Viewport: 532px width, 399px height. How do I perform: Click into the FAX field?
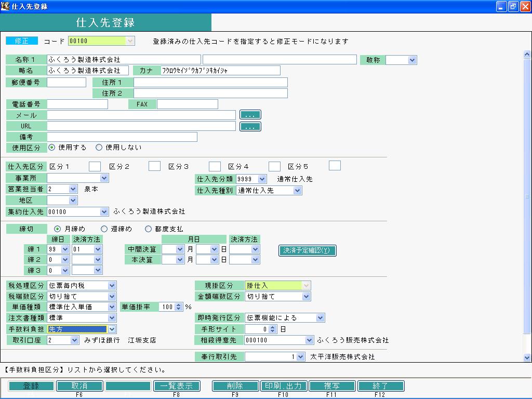point(188,104)
